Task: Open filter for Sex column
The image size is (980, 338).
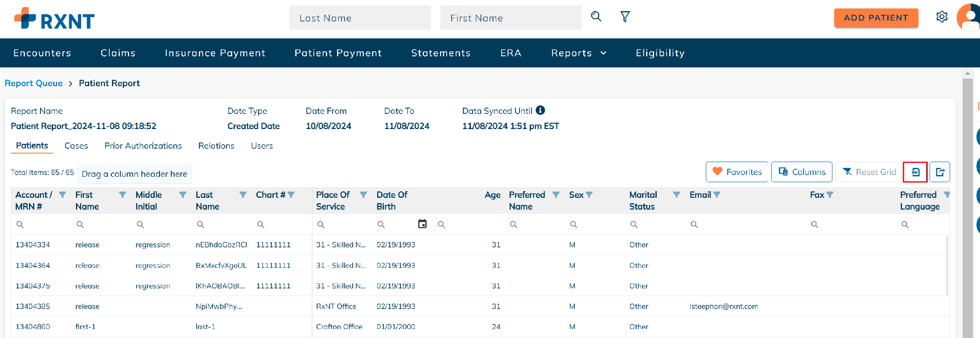Action: [x=589, y=195]
